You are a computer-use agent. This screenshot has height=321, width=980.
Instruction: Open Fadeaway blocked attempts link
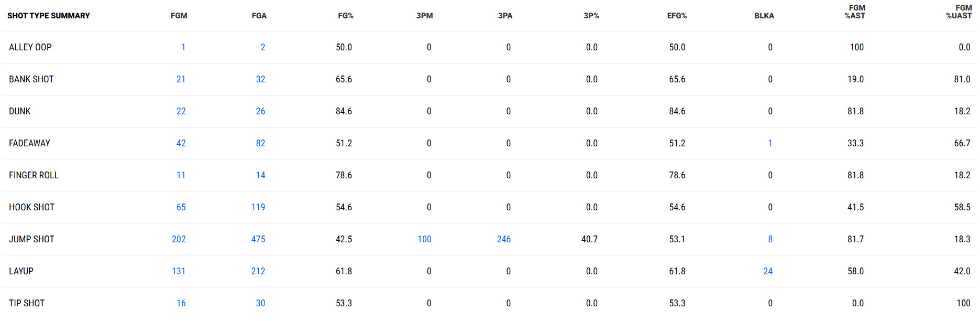click(x=770, y=143)
